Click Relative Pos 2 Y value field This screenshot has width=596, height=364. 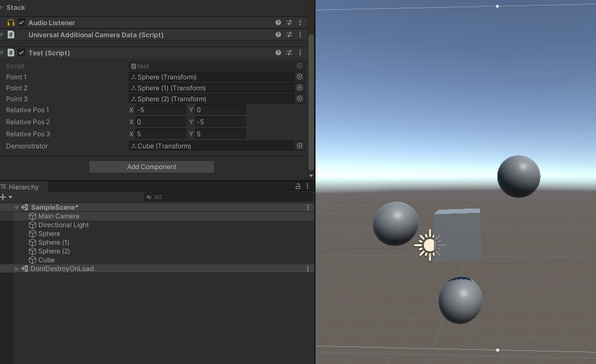tap(220, 122)
